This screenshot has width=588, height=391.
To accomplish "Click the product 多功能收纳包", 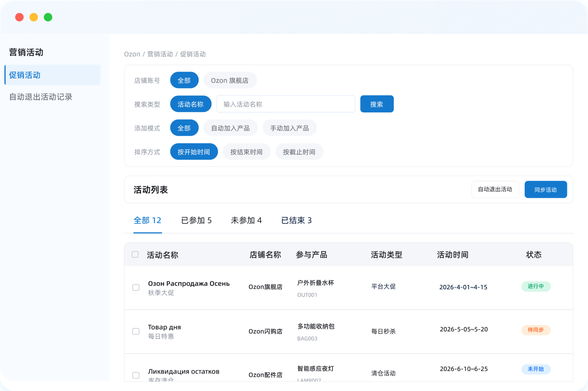I will point(316,326).
